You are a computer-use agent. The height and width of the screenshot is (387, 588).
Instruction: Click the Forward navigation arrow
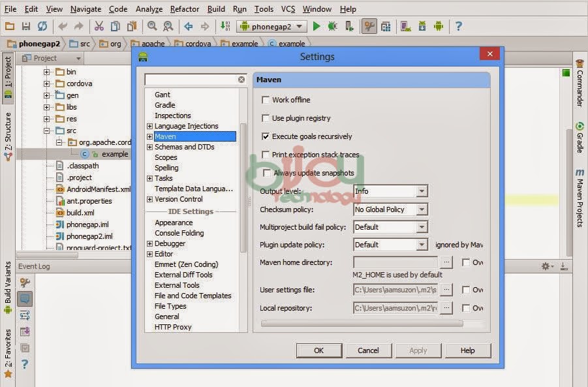205,26
